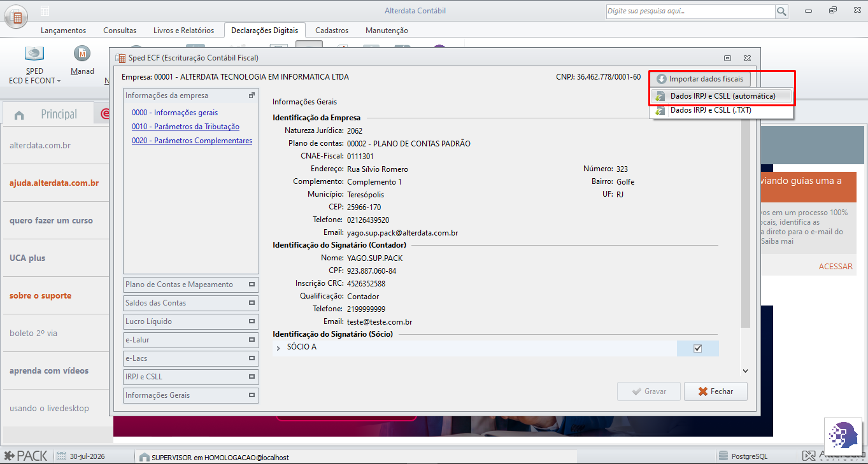Screen dimensions: 868x464
Task: Expand the e-Lalur section
Action: [191, 340]
